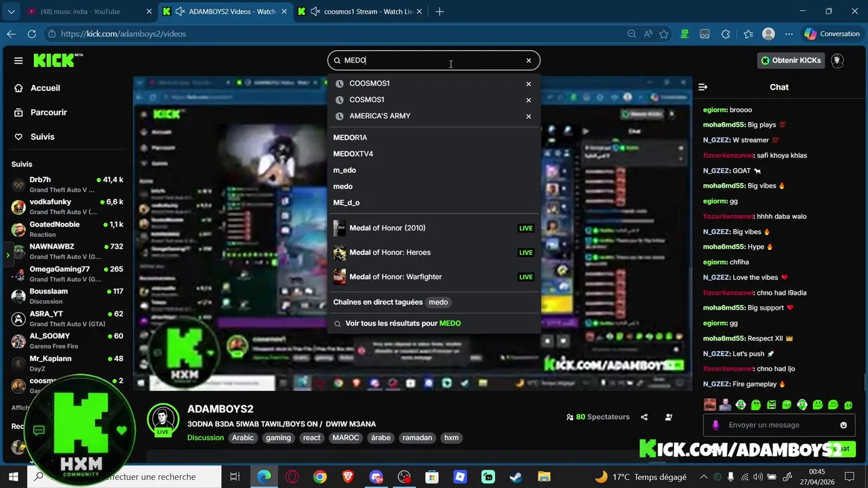Switch to the YouTube music india tab
The width and height of the screenshot is (868, 488).
[88, 12]
